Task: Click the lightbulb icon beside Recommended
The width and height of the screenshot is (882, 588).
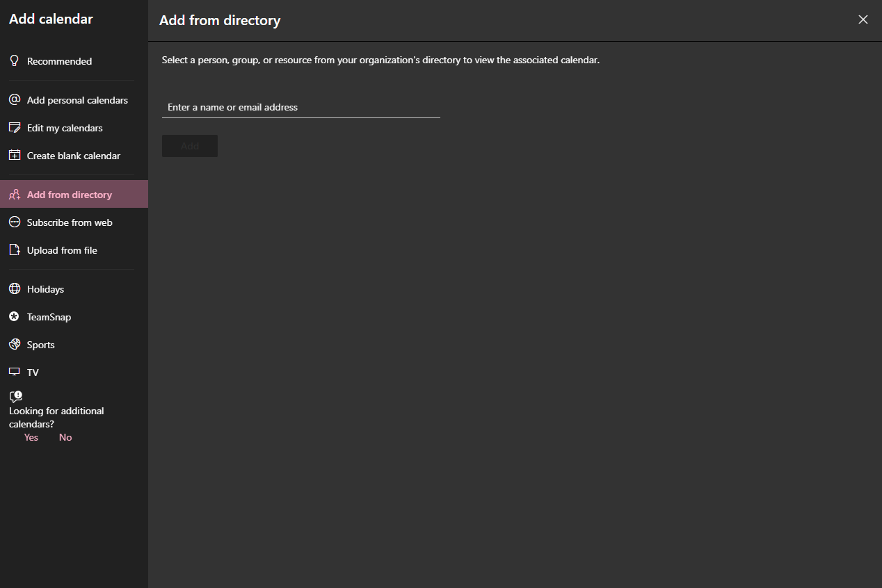Action: [14, 61]
